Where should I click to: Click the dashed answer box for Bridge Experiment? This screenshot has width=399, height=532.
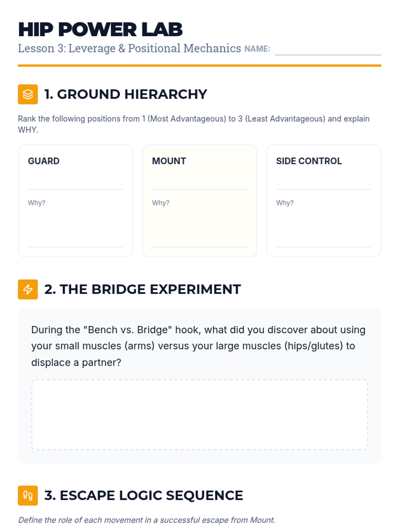tap(199, 414)
